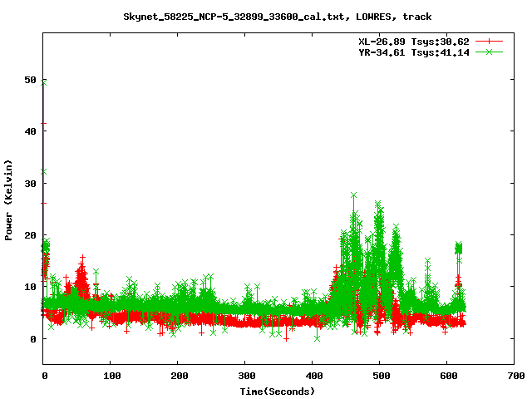Click the 40 tick label on y-axis
This screenshot has width=532, height=399.
point(31,131)
